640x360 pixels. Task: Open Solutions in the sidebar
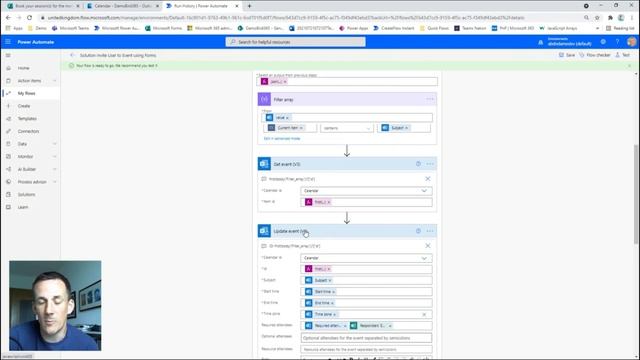(26, 195)
